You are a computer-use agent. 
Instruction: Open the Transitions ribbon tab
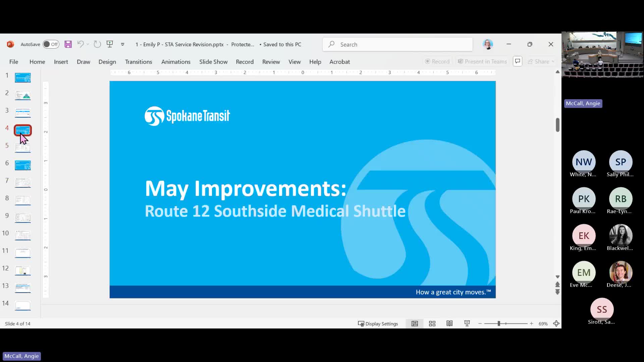click(139, 62)
